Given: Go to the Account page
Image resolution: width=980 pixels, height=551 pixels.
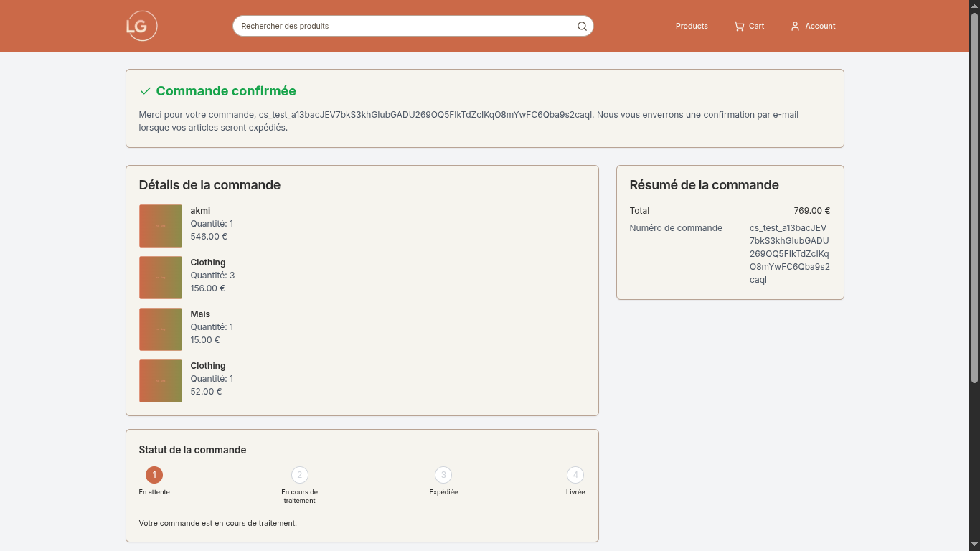Looking at the screenshot, I should 820,26.
